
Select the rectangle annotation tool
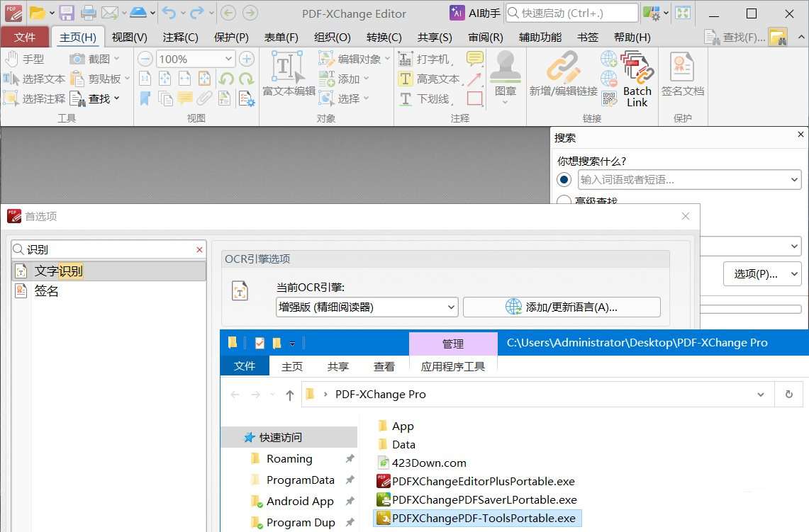click(474, 98)
